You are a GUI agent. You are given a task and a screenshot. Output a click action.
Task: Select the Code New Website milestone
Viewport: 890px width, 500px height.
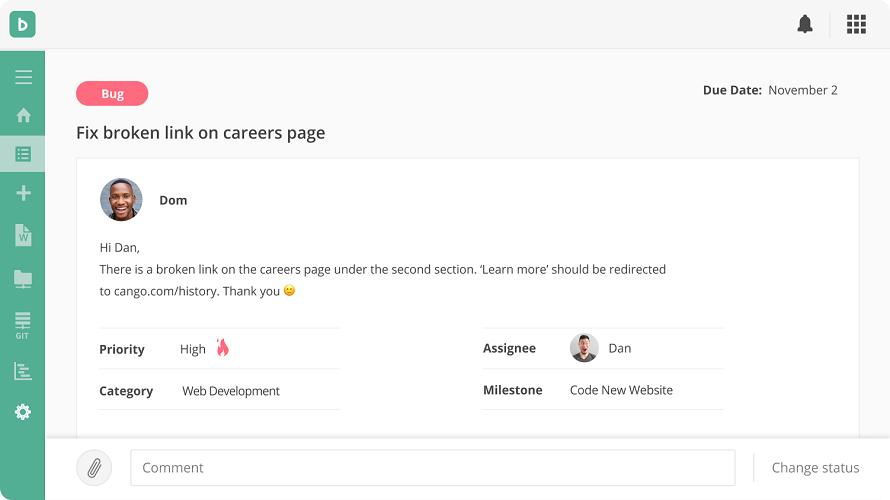coord(621,390)
